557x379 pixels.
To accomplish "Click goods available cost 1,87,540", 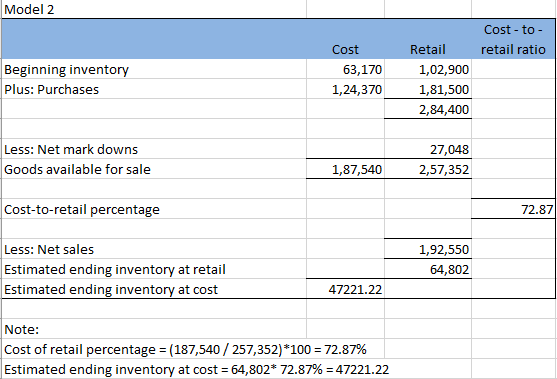I will [x=345, y=169].
